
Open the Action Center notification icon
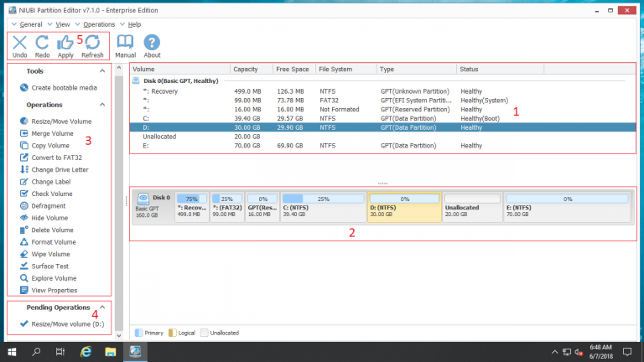627,352
